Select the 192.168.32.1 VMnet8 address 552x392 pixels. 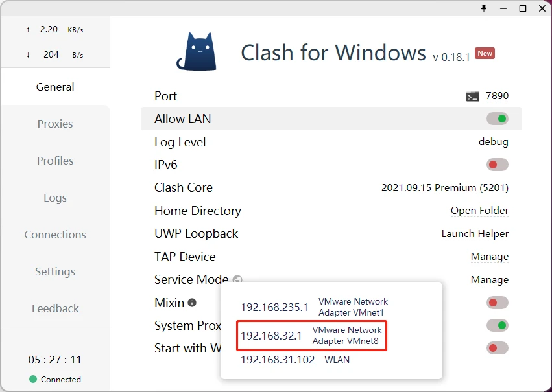coord(311,336)
